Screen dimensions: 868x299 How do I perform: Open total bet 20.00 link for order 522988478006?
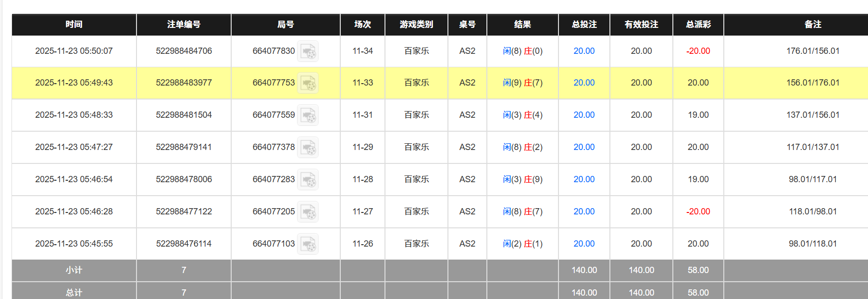coord(584,179)
